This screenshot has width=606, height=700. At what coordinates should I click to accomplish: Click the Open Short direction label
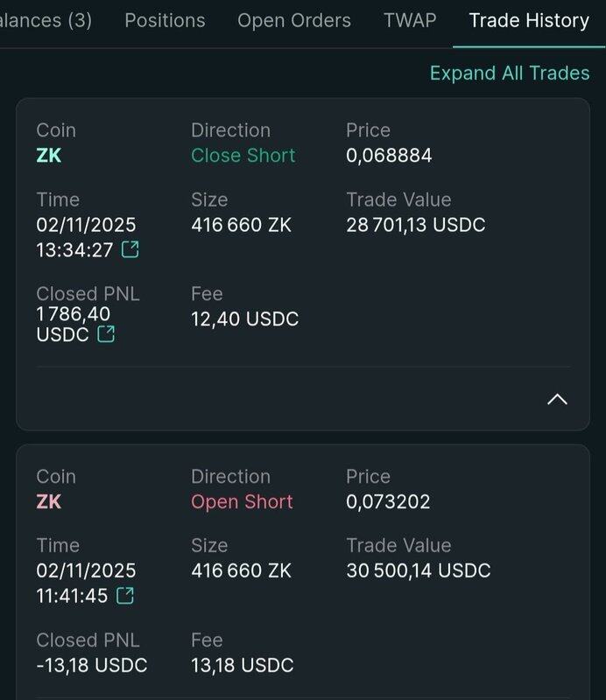242,502
